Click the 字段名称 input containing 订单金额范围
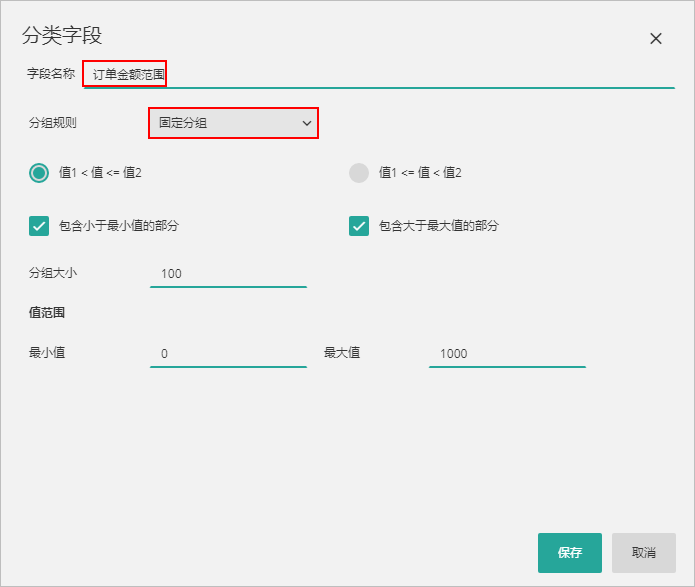This screenshot has width=695, height=587. point(380,74)
